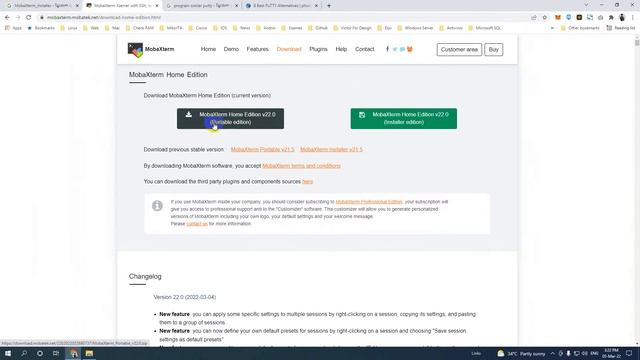
Task: Close the active MobaXterm Xserver tab
Action: tap(157, 6)
